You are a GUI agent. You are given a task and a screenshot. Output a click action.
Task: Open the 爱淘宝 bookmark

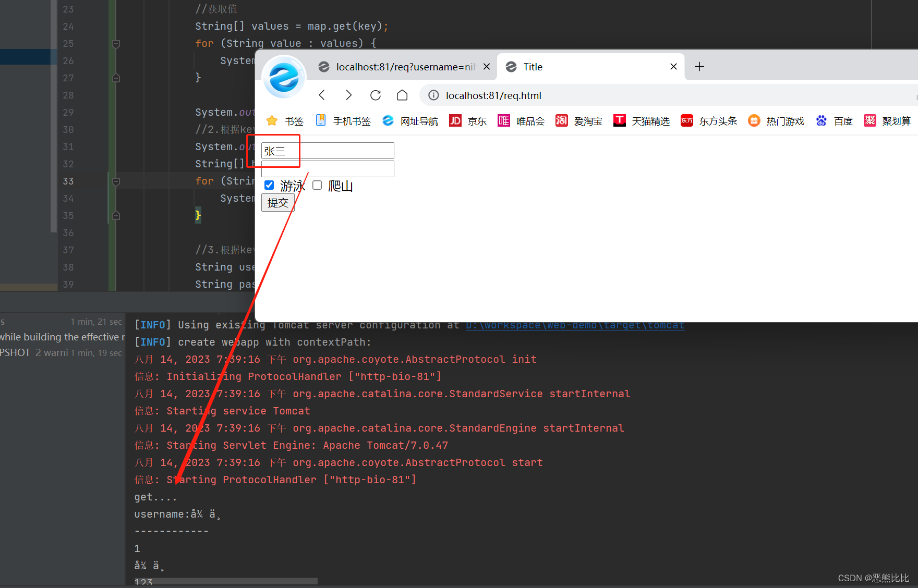click(x=579, y=121)
